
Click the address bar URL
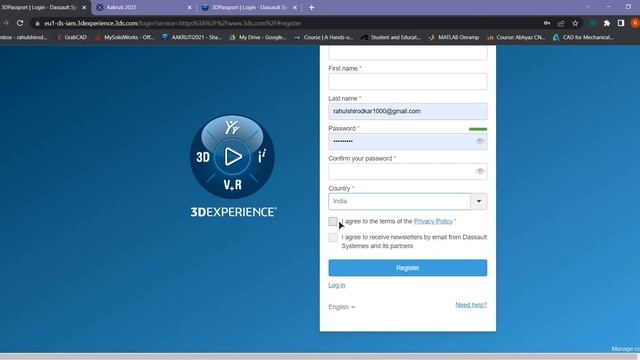pyautogui.click(x=173, y=24)
